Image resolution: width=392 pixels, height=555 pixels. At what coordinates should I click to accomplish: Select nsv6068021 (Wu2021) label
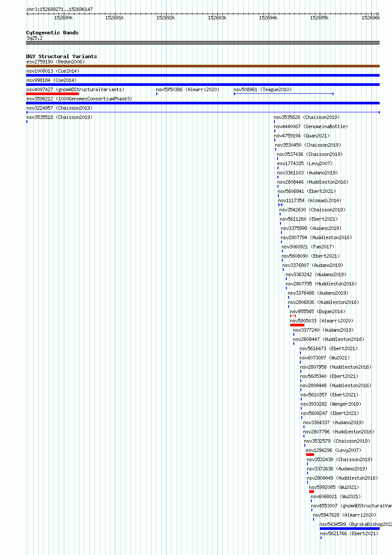[336, 496]
